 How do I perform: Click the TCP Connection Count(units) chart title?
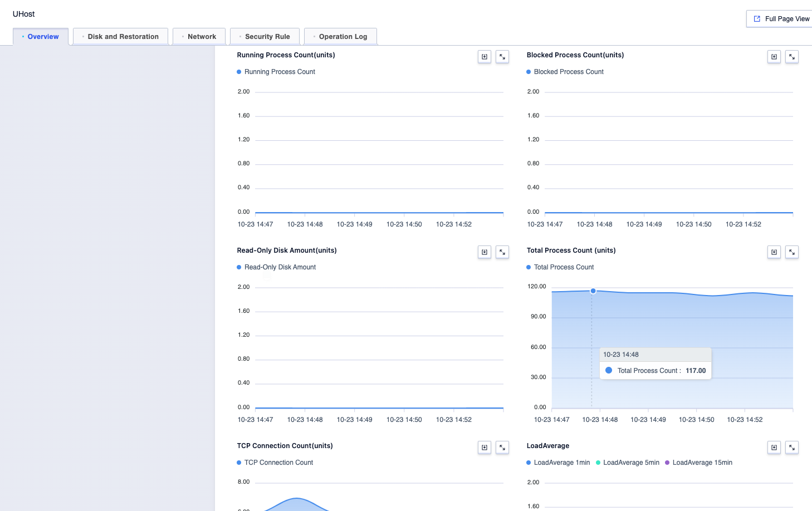[285, 446]
